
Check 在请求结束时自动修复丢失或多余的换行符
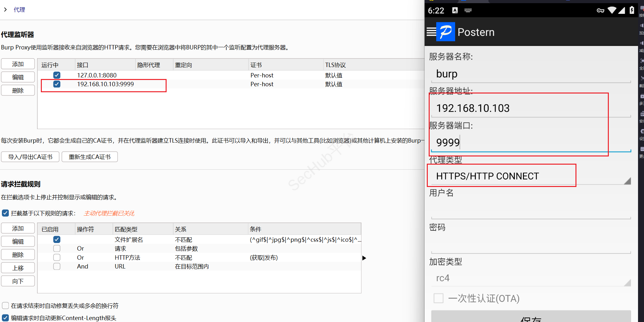click(5, 306)
